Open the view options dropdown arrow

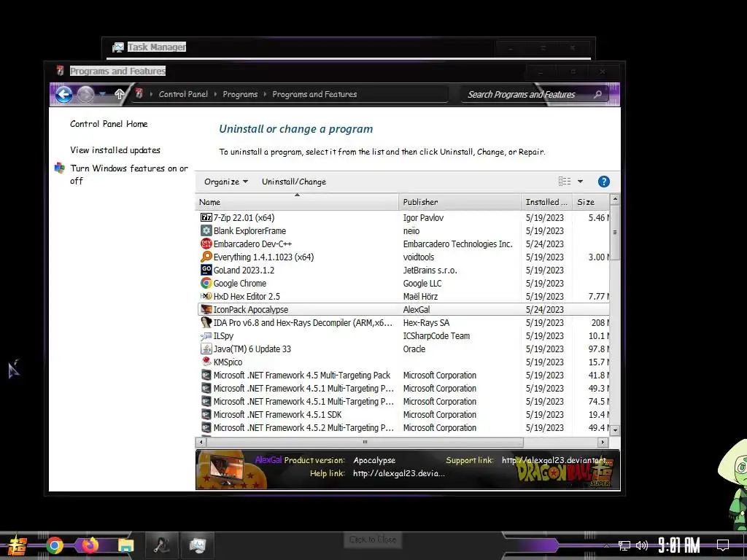(x=580, y=182)
